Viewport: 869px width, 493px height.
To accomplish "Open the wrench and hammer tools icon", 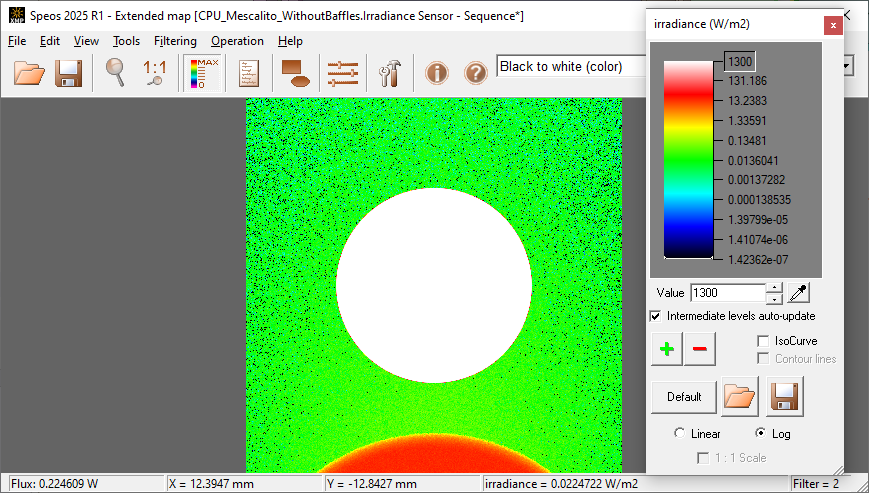I will pos(390,73).
